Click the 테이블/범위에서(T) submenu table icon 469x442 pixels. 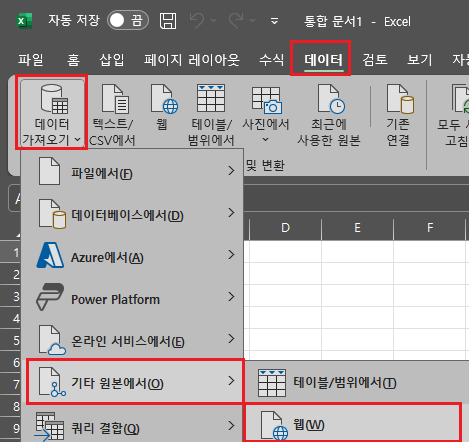pyautogui.click(x=272, y=383)
